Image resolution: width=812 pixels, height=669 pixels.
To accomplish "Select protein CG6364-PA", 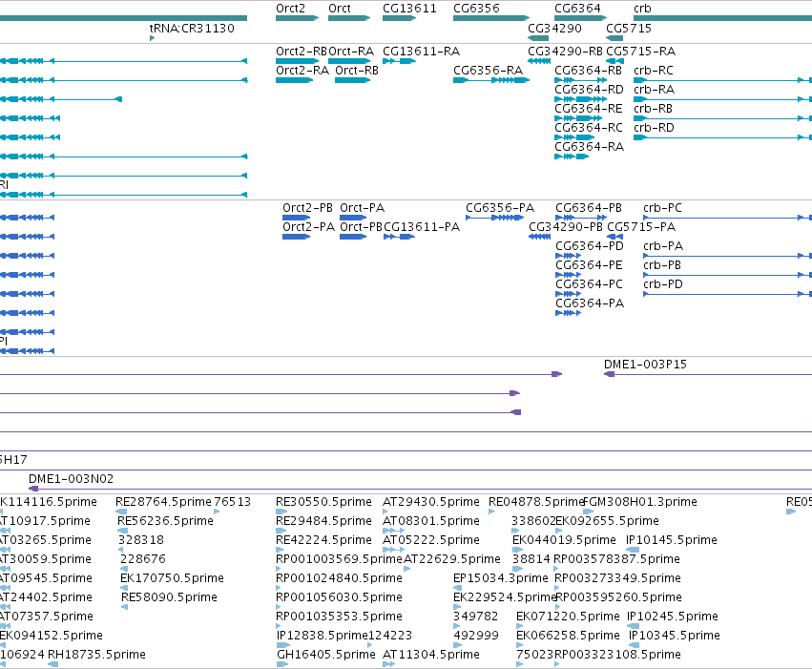I will tap(568, 313).
